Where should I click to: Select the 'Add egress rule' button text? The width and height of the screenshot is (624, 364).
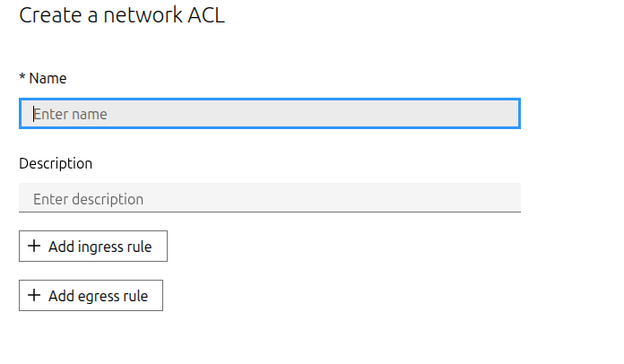98,296
